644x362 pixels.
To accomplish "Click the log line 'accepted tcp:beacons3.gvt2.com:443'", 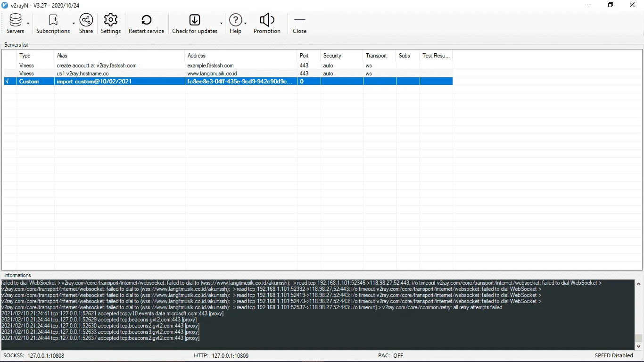I will [x=100, y=332].
